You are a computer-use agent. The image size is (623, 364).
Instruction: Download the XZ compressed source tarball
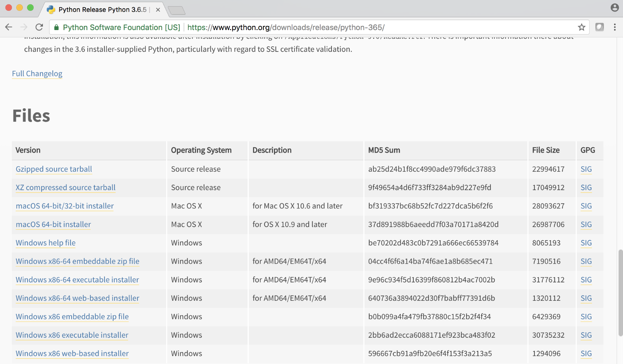point(65,187)
